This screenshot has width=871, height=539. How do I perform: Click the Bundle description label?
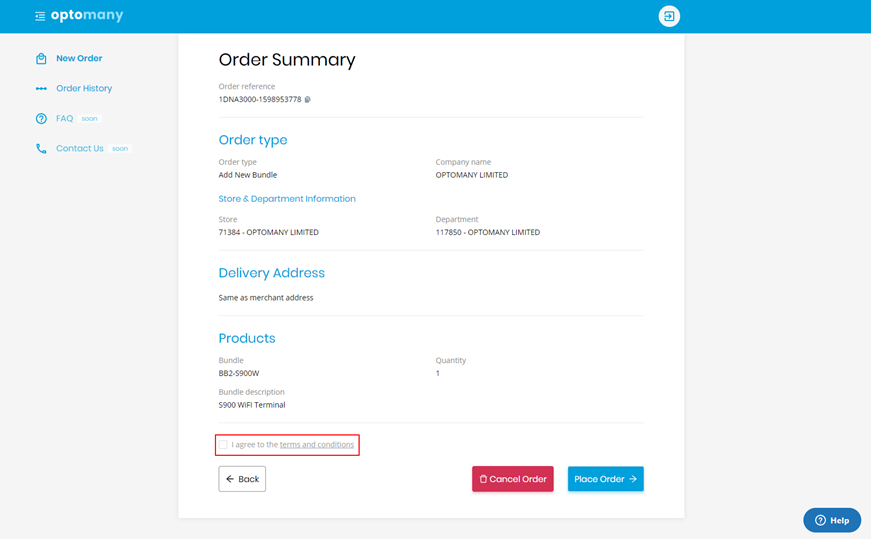(x=251, y=392)
